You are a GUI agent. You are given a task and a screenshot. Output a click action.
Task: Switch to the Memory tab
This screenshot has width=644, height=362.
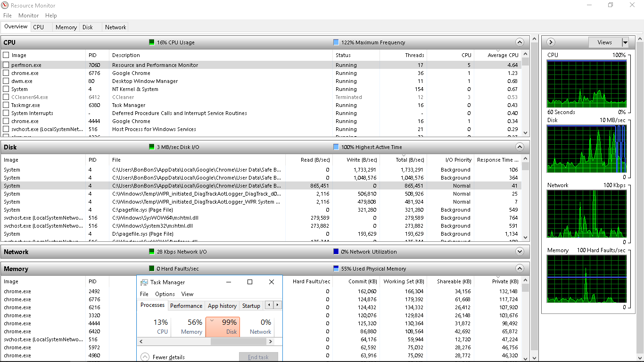(66, 27)
